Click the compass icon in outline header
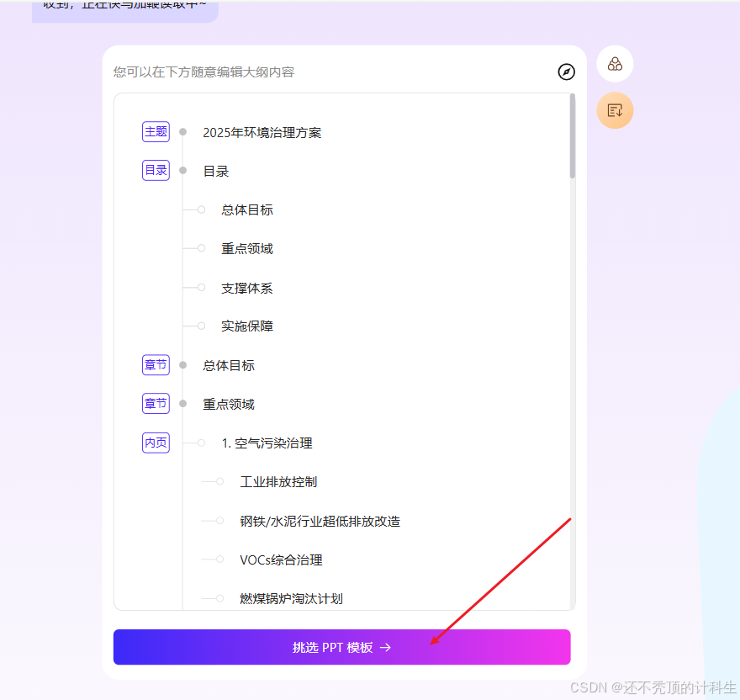The width and height of the screenshot is (740, 700). point(566,72)
